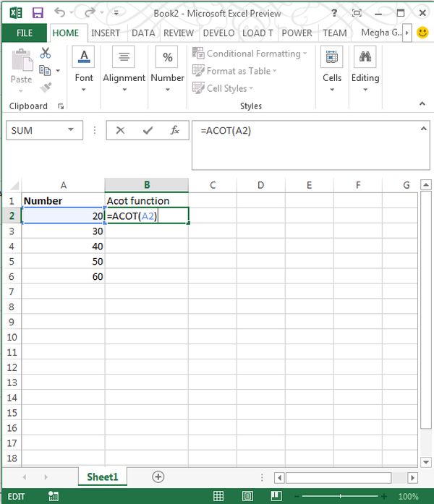Open the FILE tab
Viewport: 434px width, 504px height.
click(25, 33)
